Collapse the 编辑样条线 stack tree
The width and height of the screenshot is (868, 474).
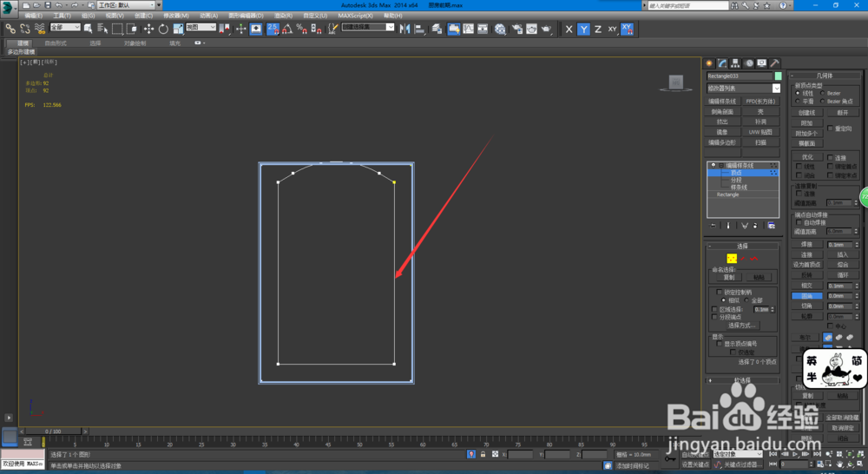click(720, 166)
